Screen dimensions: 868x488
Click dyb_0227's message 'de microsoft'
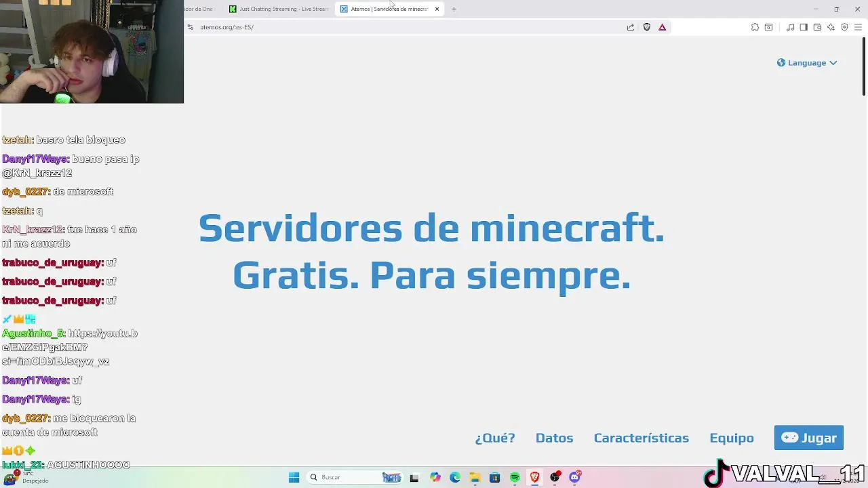tap(83, 192)
